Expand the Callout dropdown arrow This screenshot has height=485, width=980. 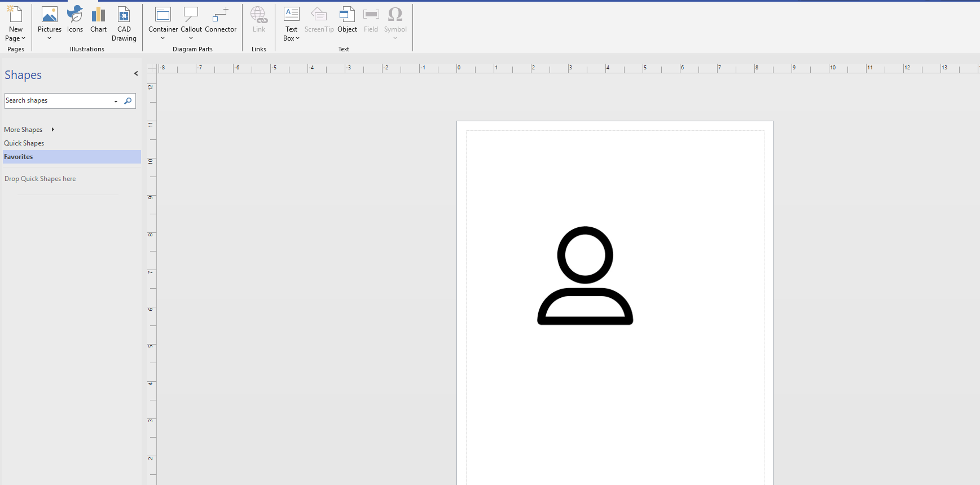[x=191, y=38]
